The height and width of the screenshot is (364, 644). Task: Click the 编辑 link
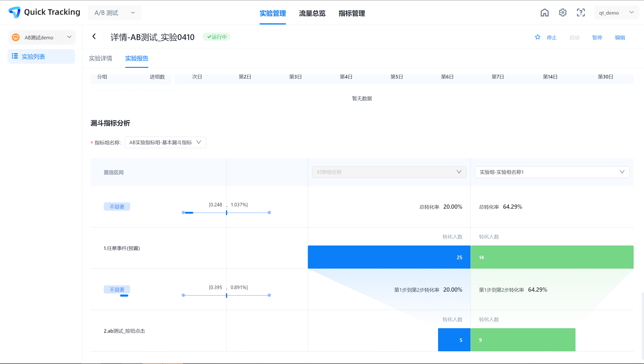620,37
